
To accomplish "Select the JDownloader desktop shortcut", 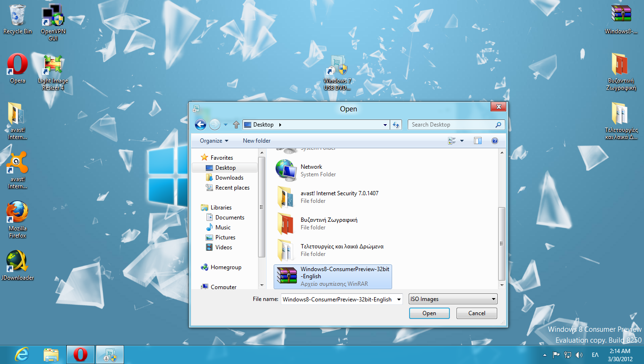I will tap(18, 265).
